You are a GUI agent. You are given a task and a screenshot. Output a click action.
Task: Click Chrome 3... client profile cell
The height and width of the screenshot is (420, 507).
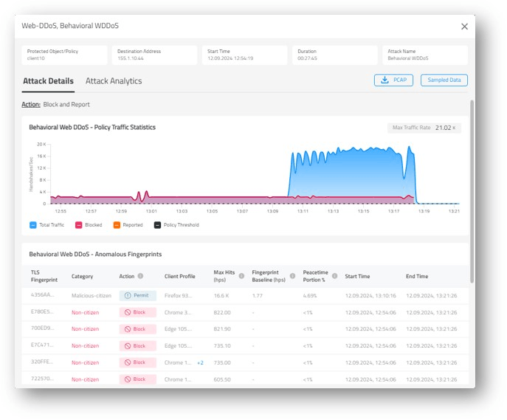click(x=178, y=313)
